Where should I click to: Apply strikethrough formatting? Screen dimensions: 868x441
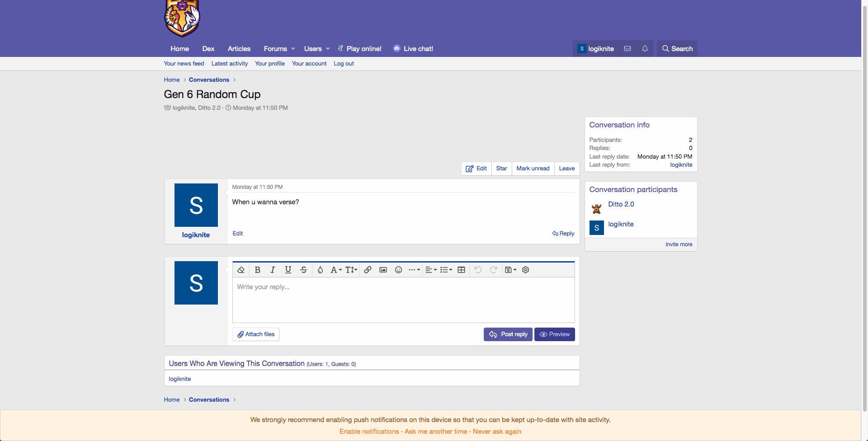pos(303,270)
